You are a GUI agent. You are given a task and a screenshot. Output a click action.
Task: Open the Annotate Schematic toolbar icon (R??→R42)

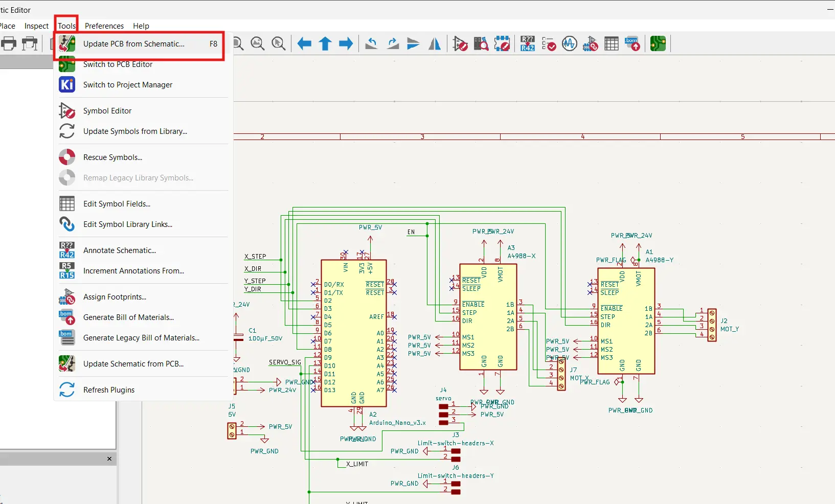pyautogui.click(x=528, y=43)
